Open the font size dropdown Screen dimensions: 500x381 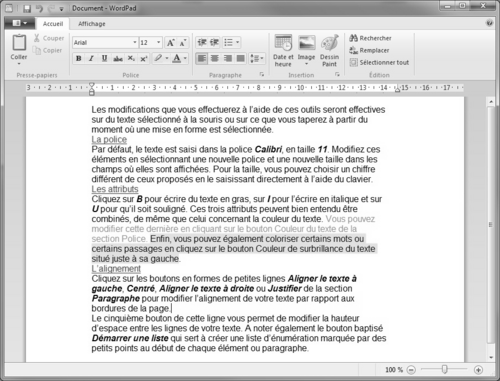pos(159,42)
